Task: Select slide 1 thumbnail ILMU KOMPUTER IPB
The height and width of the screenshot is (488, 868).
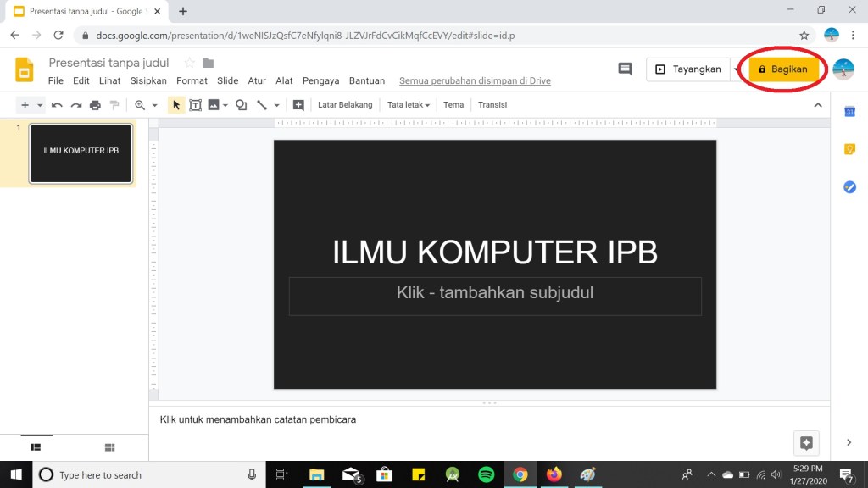Action: [81, 153]
